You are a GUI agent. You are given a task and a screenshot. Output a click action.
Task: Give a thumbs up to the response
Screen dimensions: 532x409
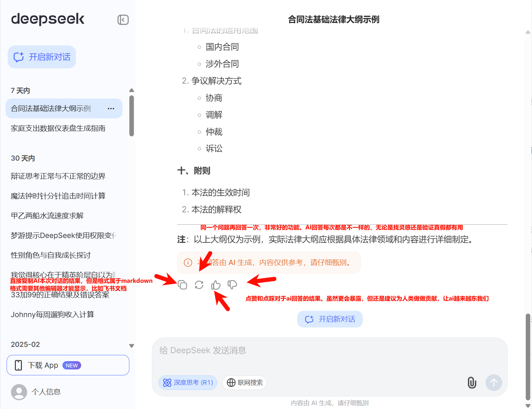point(216,284)
